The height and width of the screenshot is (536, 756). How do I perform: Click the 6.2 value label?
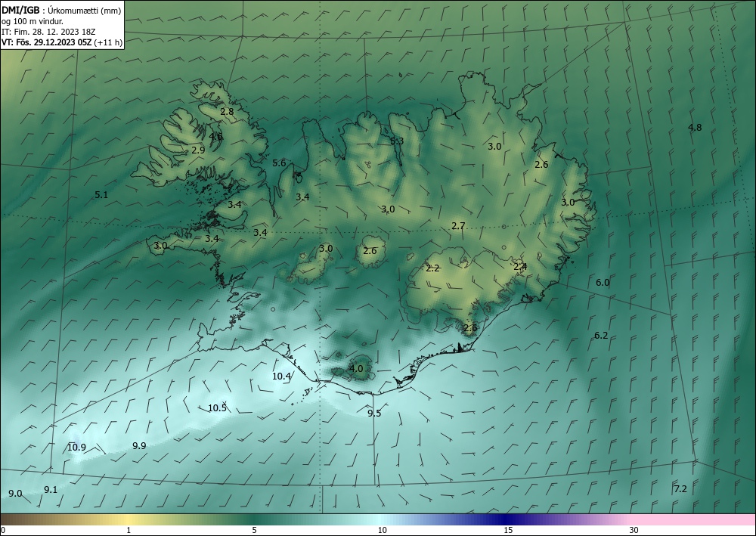tap(601, 335)
